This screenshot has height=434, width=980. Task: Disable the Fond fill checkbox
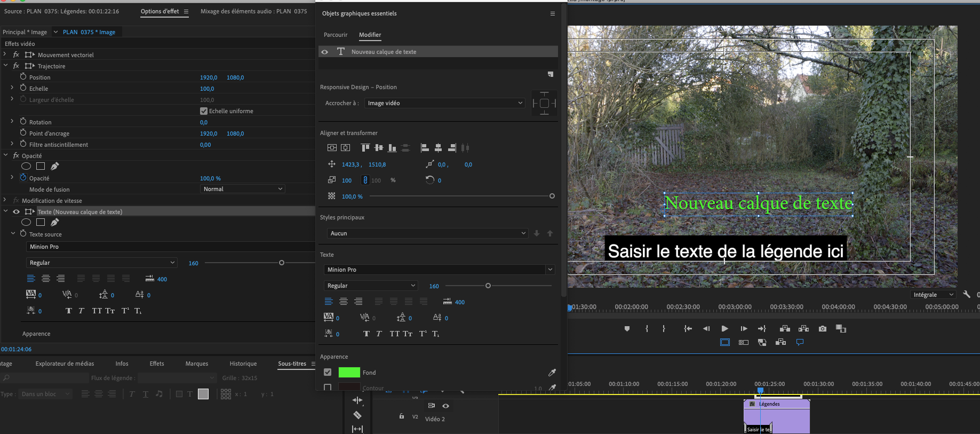[x=328, y=373]
